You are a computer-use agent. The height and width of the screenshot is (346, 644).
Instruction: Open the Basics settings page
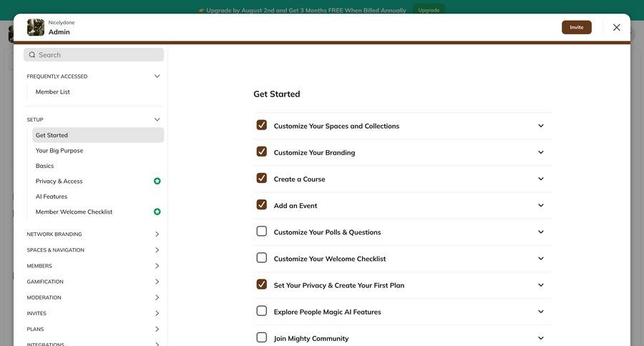click(45, 166)
